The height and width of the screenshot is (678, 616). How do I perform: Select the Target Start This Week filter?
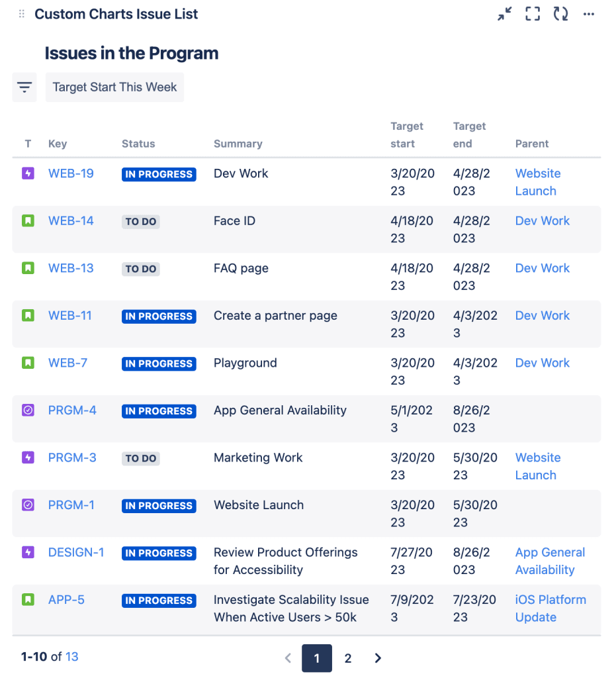pos(114,87)
